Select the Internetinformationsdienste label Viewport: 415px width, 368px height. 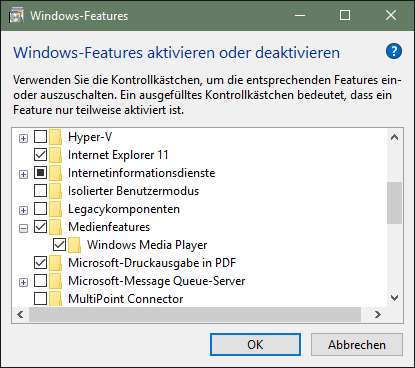142,173
